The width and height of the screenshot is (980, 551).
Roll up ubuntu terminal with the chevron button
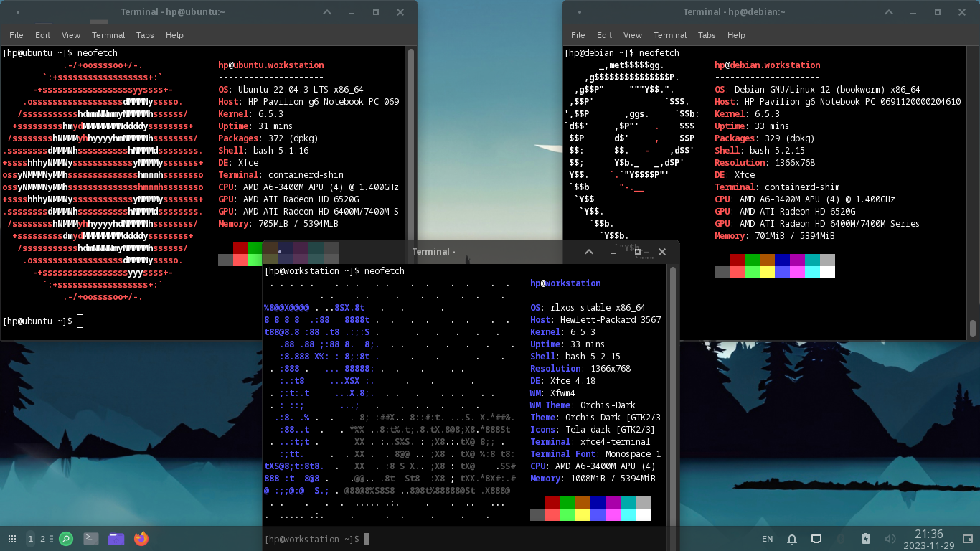pos(327,12)
